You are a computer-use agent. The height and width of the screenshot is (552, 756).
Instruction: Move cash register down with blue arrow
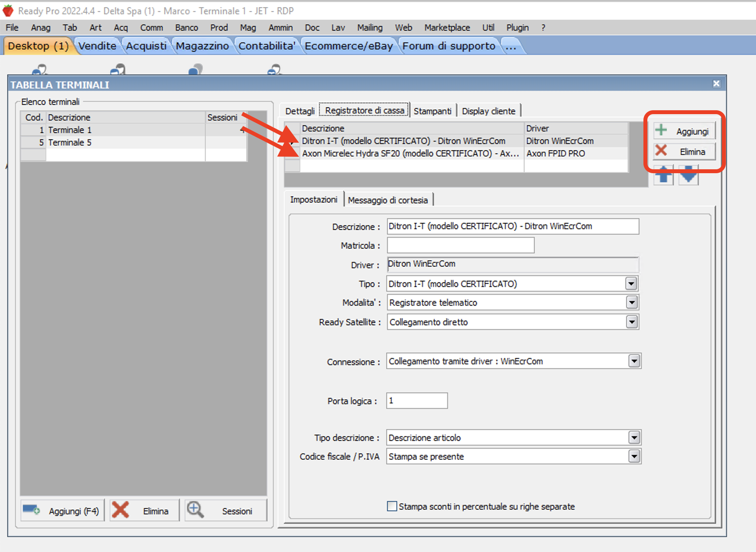tap(688, 174)
